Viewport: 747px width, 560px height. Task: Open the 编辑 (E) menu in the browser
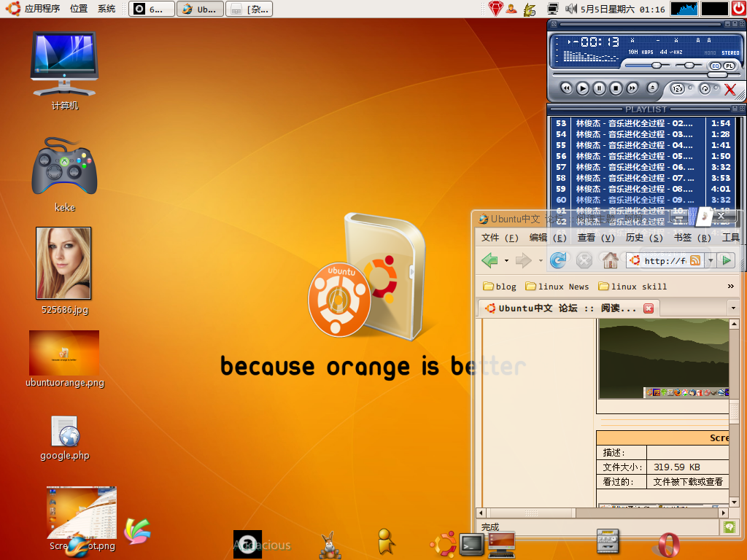548,238
